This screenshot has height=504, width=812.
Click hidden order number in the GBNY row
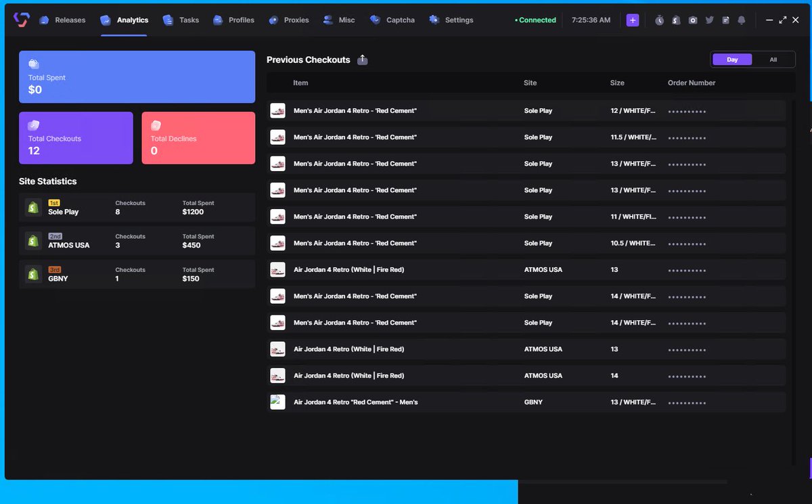[x=687, y=403]
